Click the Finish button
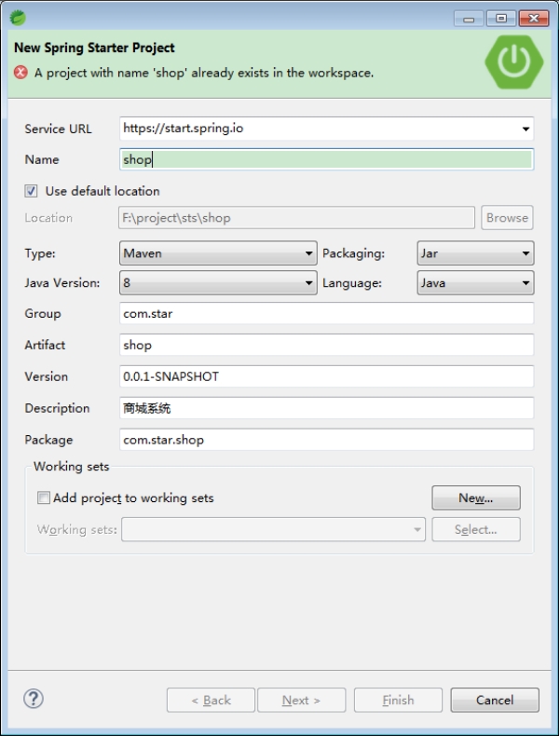 click(398, 700)
